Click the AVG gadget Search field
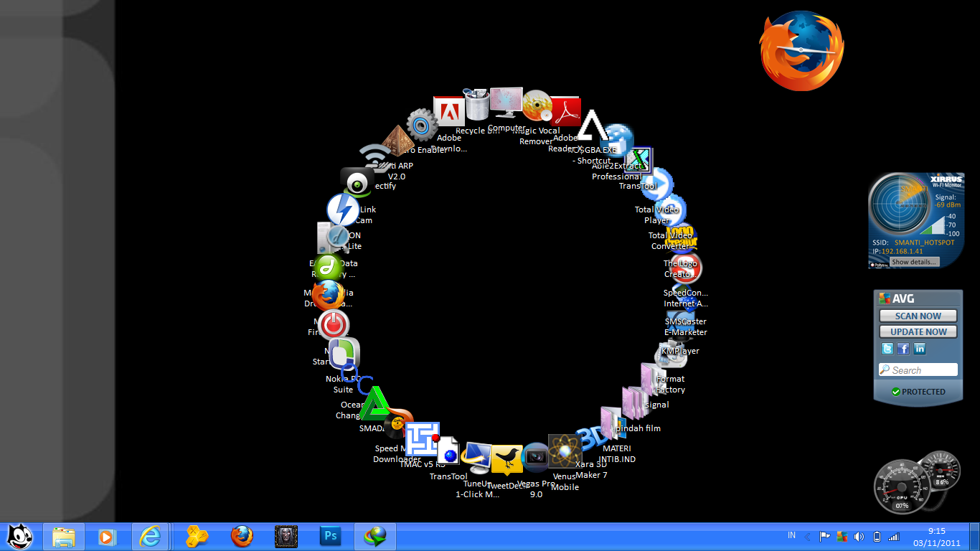The width and height of the screenshot is (980, 551). point(918,370)
